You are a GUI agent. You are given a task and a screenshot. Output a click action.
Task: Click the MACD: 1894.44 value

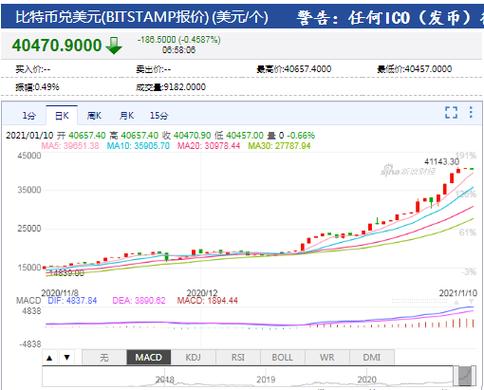[x=208, y=301]
